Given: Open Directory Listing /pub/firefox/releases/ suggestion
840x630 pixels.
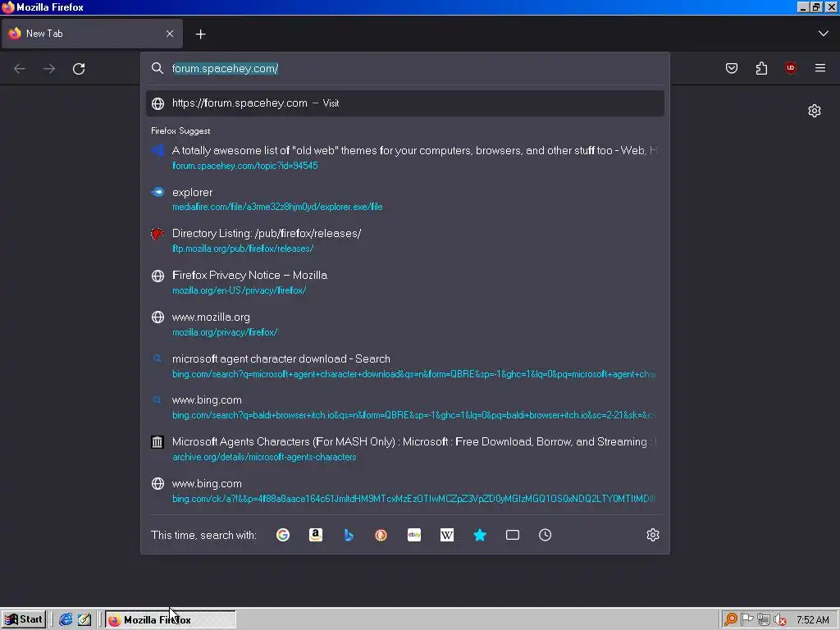Looking at the screenshot, I should click(405, 240).
